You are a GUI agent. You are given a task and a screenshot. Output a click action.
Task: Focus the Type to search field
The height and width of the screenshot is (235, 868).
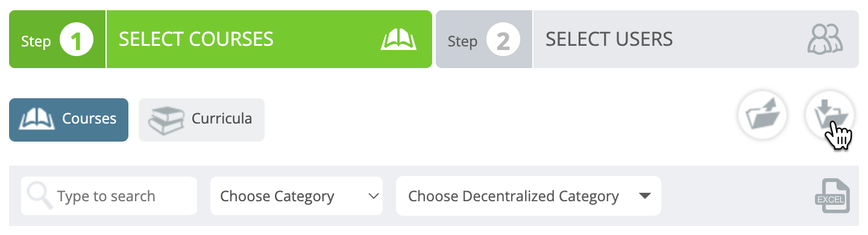pyautogui.click(x=109, y=196)
